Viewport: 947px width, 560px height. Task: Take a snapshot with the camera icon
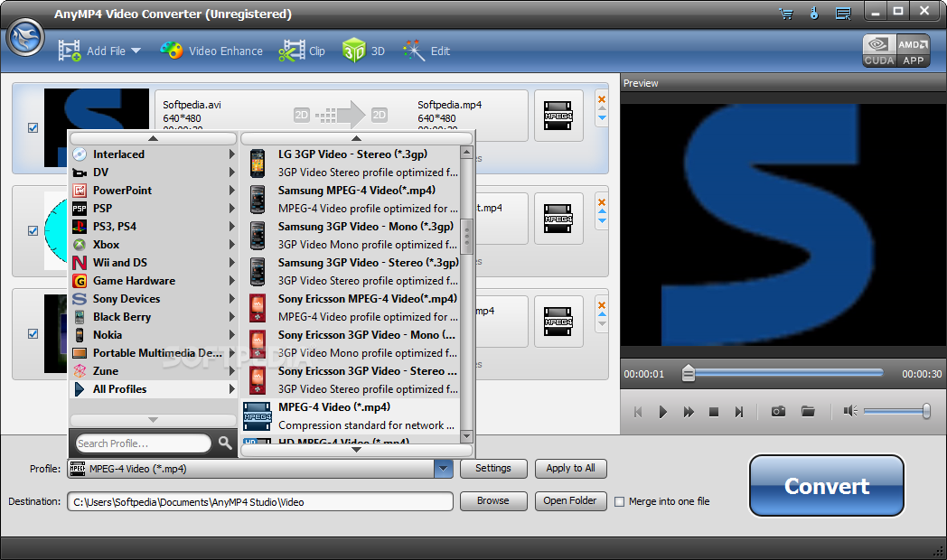pos(779,412)
